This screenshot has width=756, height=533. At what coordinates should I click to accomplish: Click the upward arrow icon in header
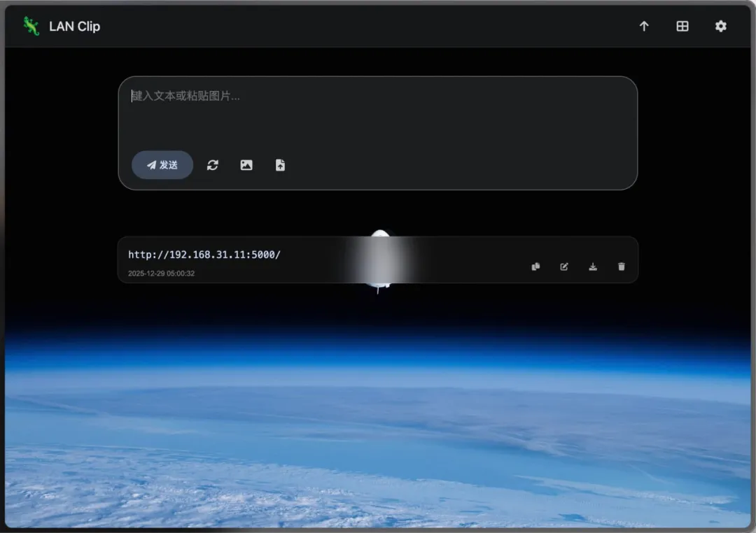644,26
